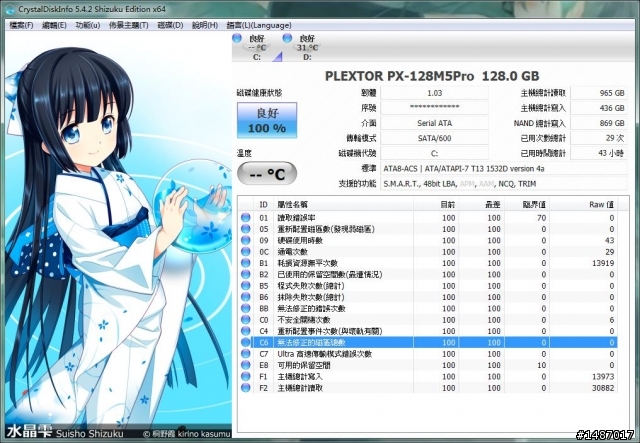640x443 pixels.
Task: Click host reads field 965 GB
Action: coord(599,93)
